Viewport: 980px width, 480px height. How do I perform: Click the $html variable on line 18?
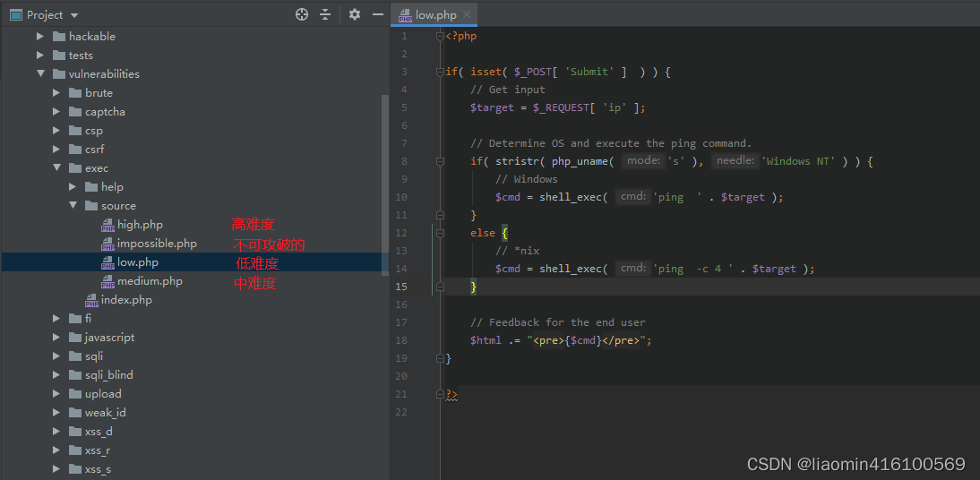486,340
